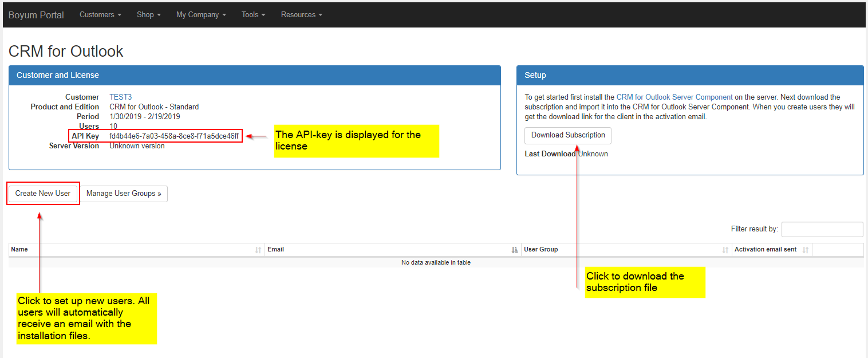Click the Email column header label
The image size is (868, 358).
(275, 250)
